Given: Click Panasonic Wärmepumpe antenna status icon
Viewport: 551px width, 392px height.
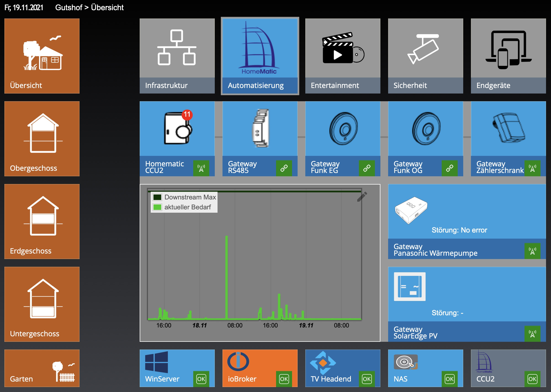Looking at the screenshot, I should click(x=532, y=251).
